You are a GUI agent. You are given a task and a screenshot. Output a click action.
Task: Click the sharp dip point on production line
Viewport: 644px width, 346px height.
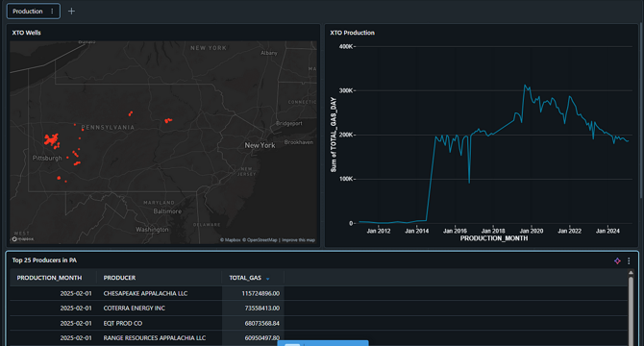469,183
